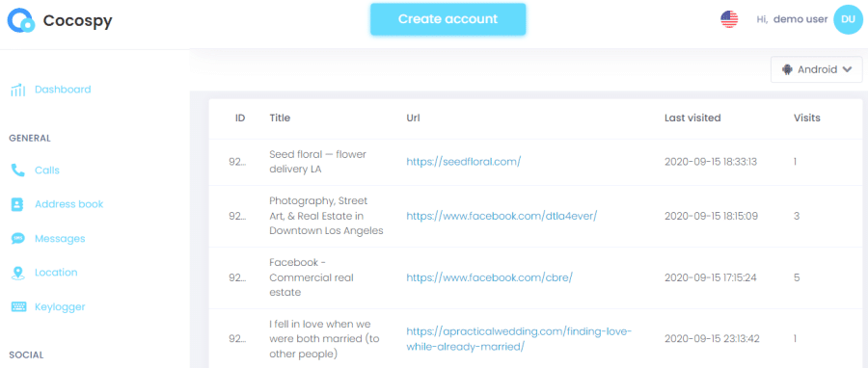
Task: Click the Messages SMS bubble icon
Action: (x=17, y=239)
